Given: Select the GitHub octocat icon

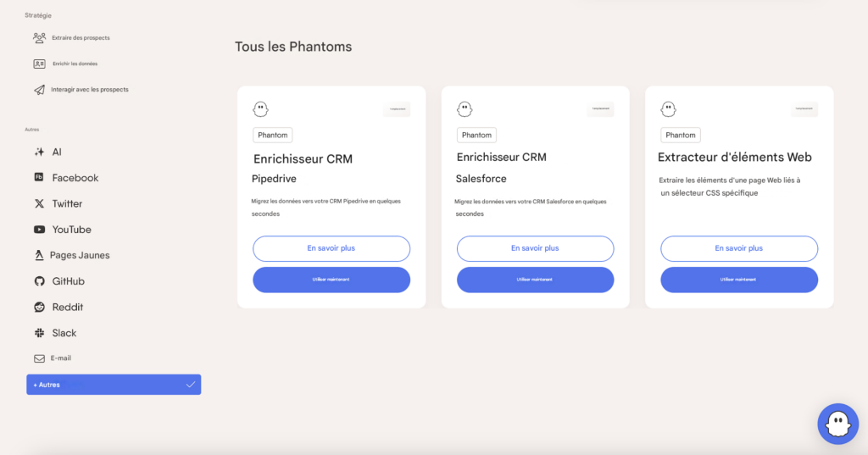Looking at the screenshot, I should pos(39,281).
